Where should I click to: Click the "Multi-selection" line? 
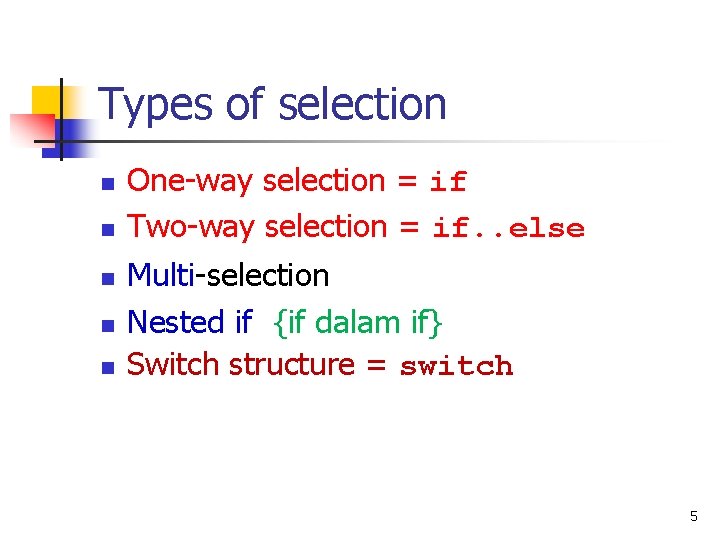229,275
